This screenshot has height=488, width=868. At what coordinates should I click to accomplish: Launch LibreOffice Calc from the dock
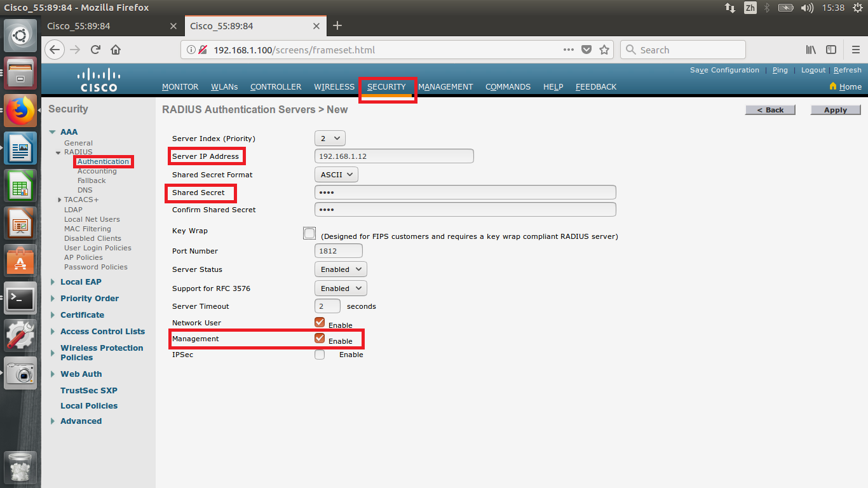(x=20, y=186)
